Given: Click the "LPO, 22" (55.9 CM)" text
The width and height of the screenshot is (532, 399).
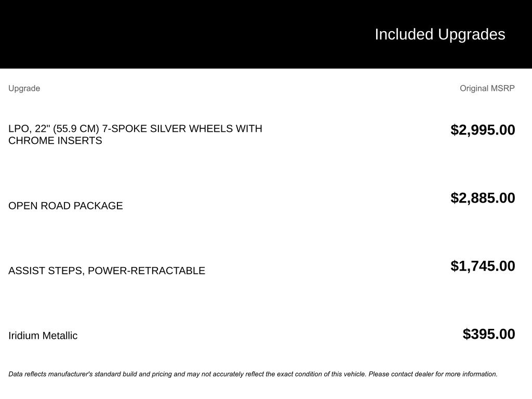Looking at the screenshot, I should [x=54, y=128].
